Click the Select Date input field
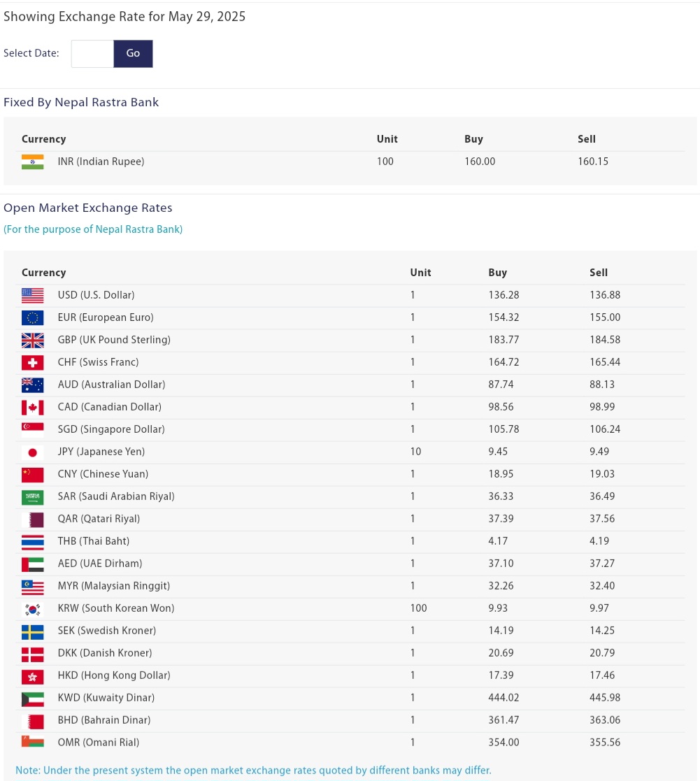700x781 pixels. click(92, 54)
